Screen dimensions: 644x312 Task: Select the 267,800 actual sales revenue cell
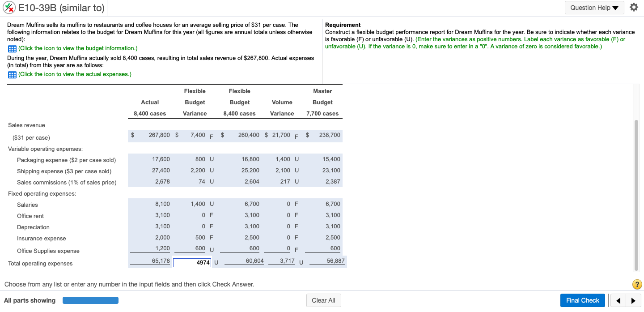[159, 135]
